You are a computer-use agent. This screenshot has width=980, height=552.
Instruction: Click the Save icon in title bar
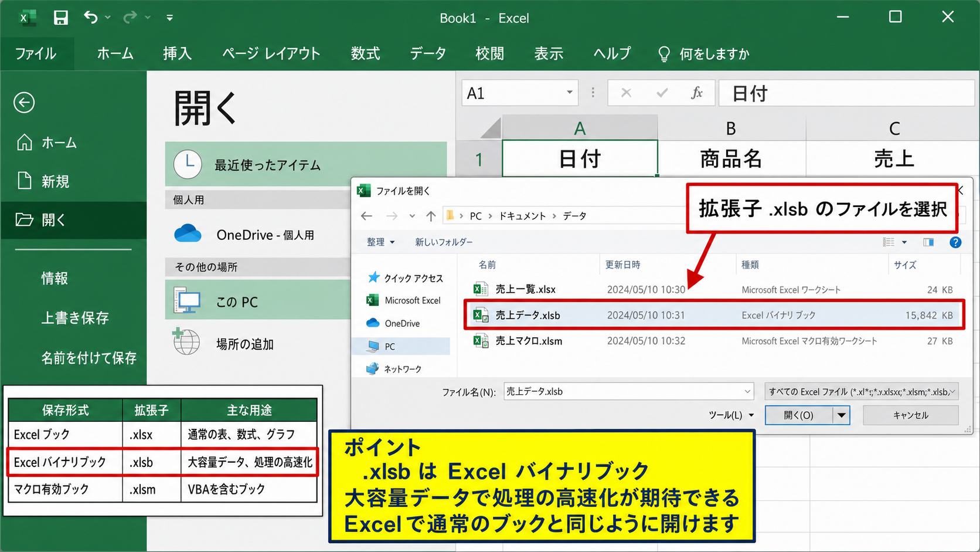tap(60, 18)
